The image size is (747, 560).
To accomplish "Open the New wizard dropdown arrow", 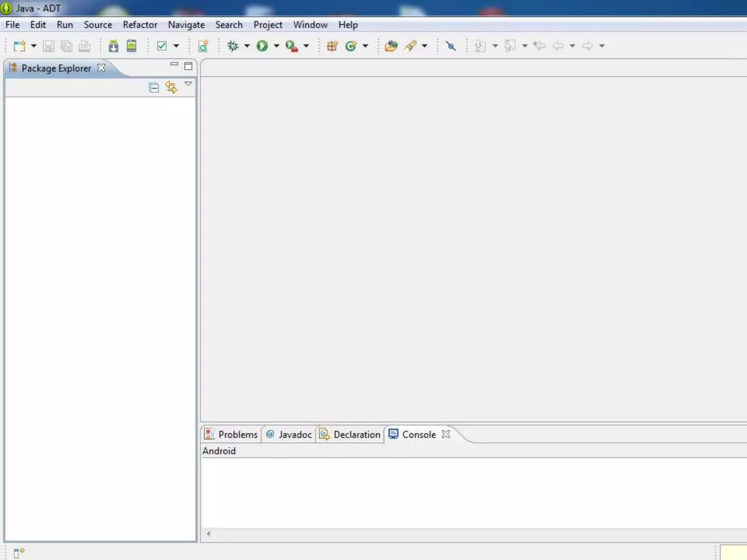I will (x=34, y=46).
